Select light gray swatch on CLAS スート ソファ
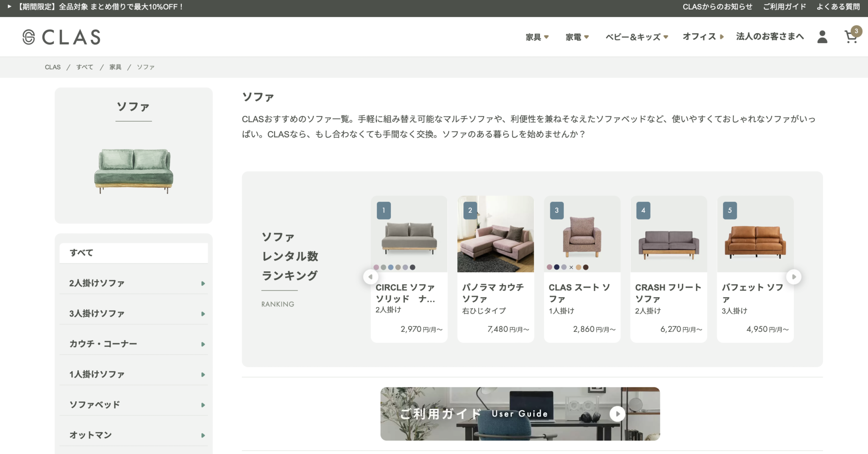This screenshot has width=868, height=454. tap(564, 267)
